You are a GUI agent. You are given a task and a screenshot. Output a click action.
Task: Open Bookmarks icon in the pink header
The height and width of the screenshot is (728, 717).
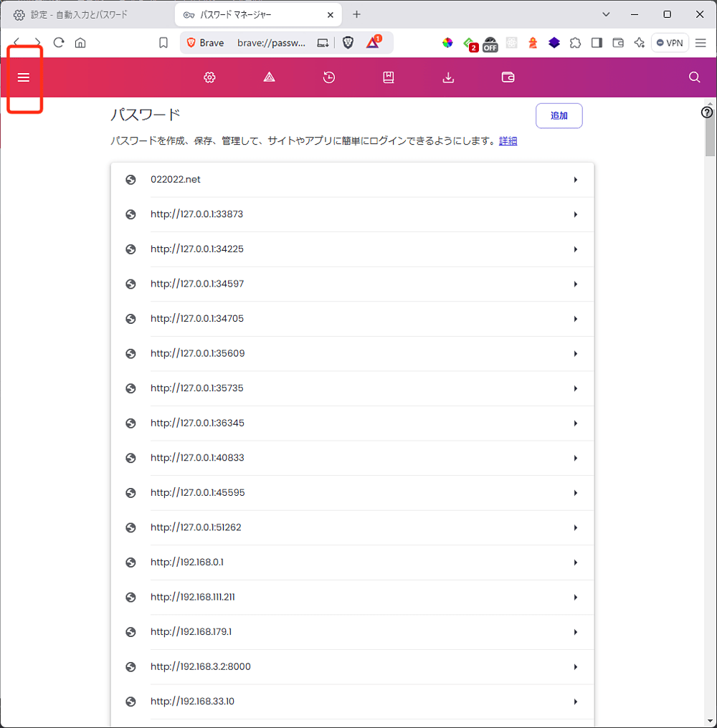389,77
